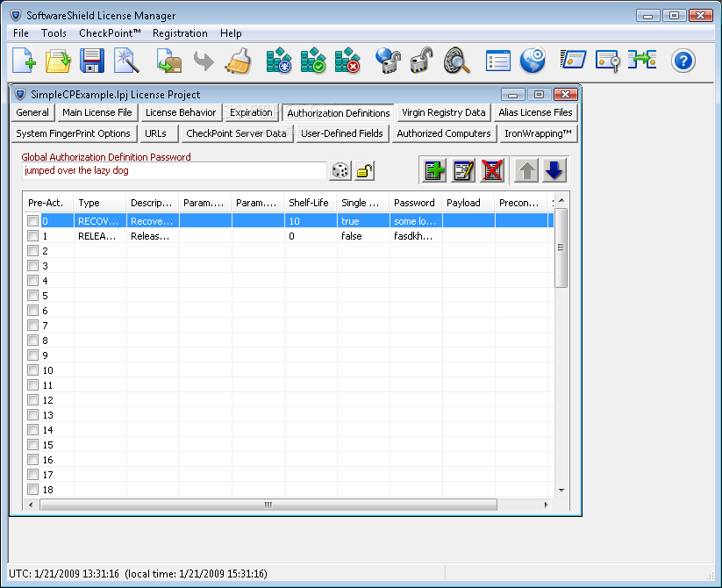Check the Pre-Act box for row 8
This screenshot has height=588, width=722.
tap(32, 341)
